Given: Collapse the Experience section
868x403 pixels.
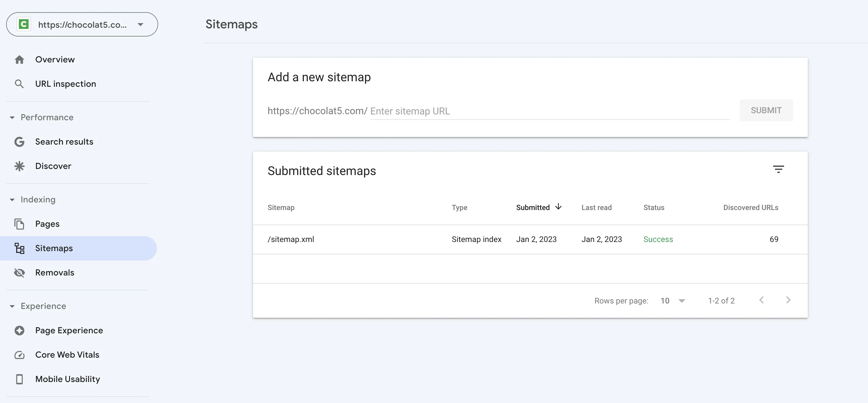Looking at the screenshot, I should (x=12, y=306).
